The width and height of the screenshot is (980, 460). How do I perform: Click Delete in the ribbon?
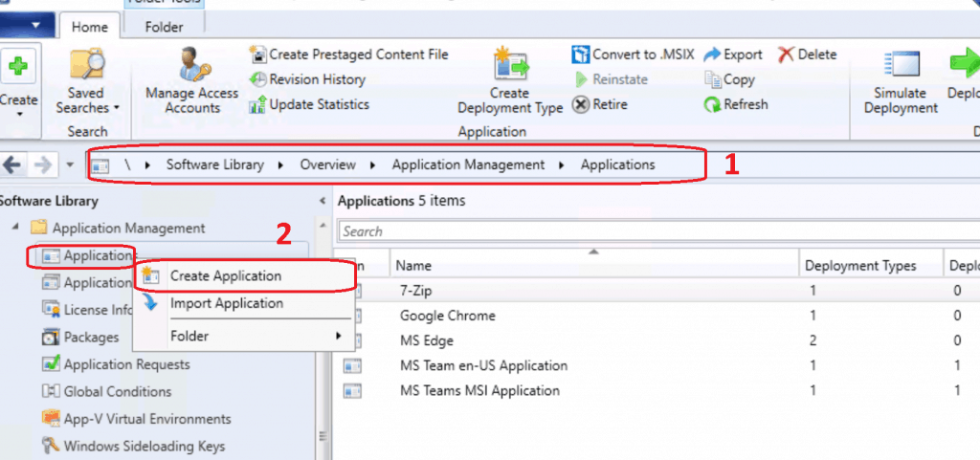coord(807,55)
